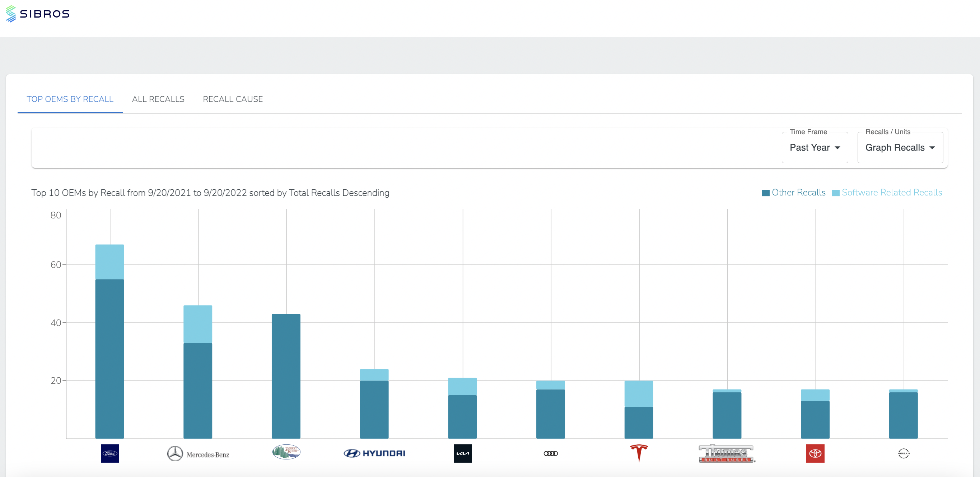Click the 40 y-axis label

pos(56,323)
